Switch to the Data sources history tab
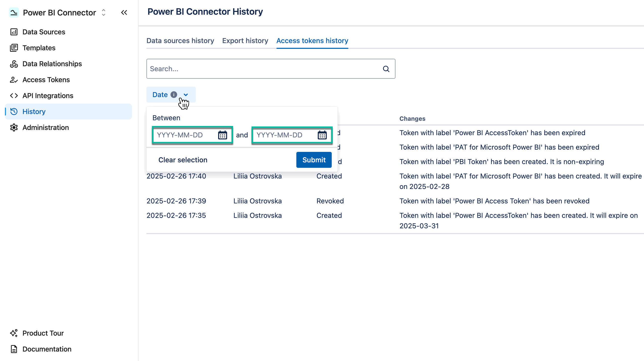This screenshot has width=644, height=361. 180,41
